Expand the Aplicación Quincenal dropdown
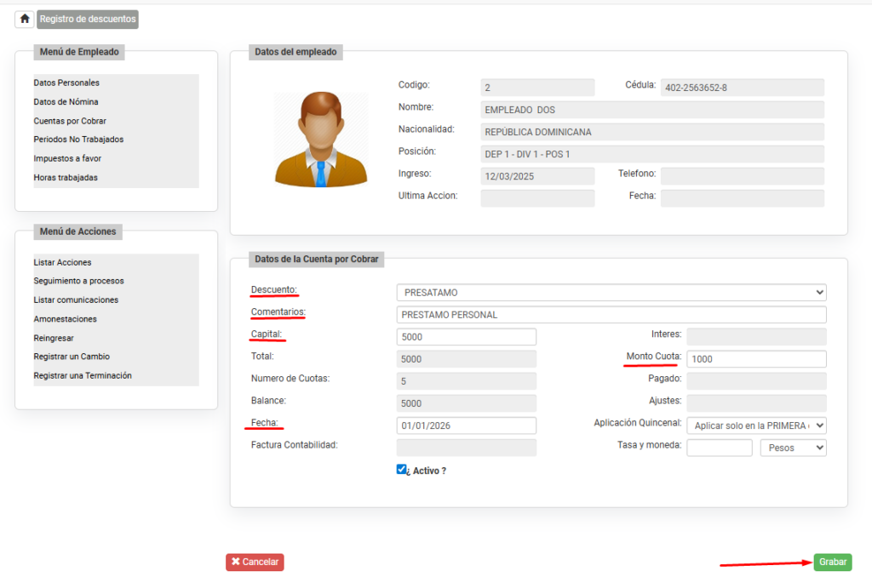The image size is (872, 588). click(x=756, y=425)
